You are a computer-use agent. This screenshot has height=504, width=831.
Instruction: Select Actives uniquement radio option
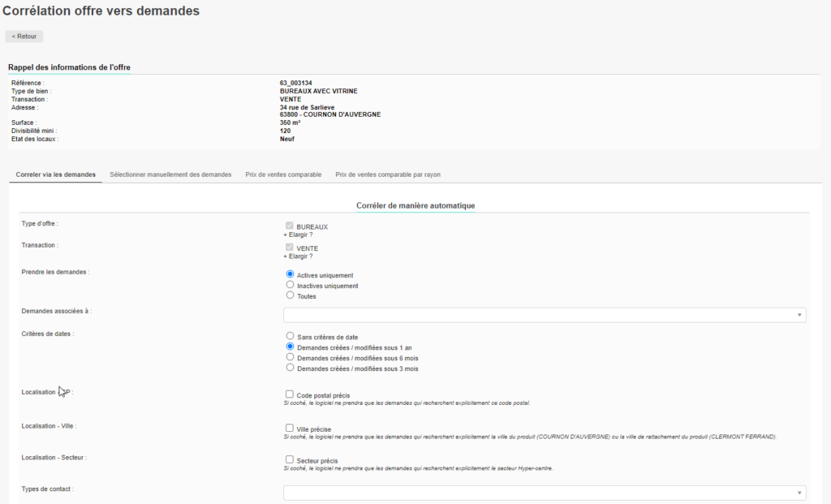pos(290,274)
